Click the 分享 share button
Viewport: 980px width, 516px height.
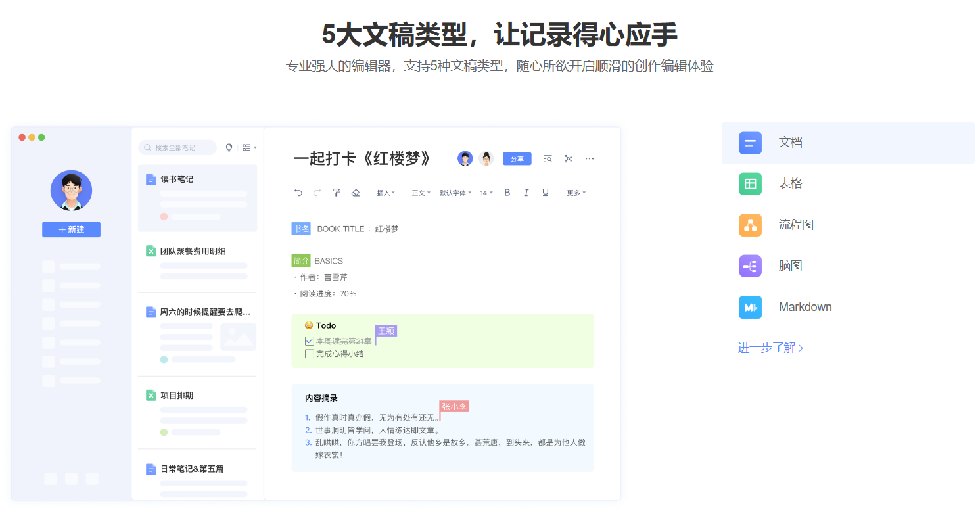[517, 158]
